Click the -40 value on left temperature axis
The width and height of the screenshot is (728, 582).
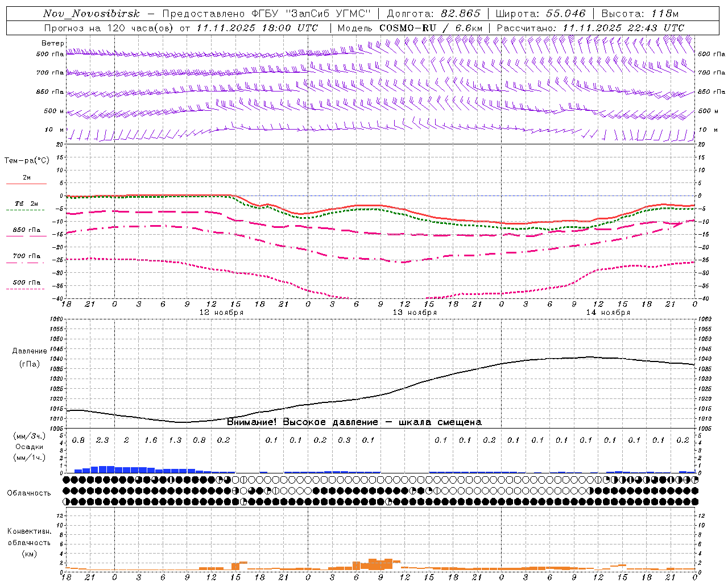[59, 298]
